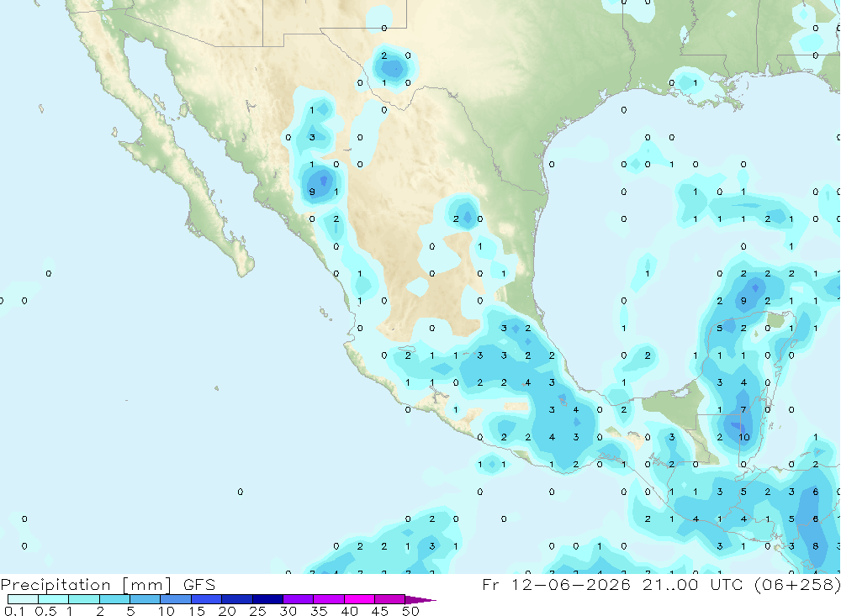This screenshot has height=616, width=841.
Task: Click legend scale label "25"
Action: click(257, 611)
